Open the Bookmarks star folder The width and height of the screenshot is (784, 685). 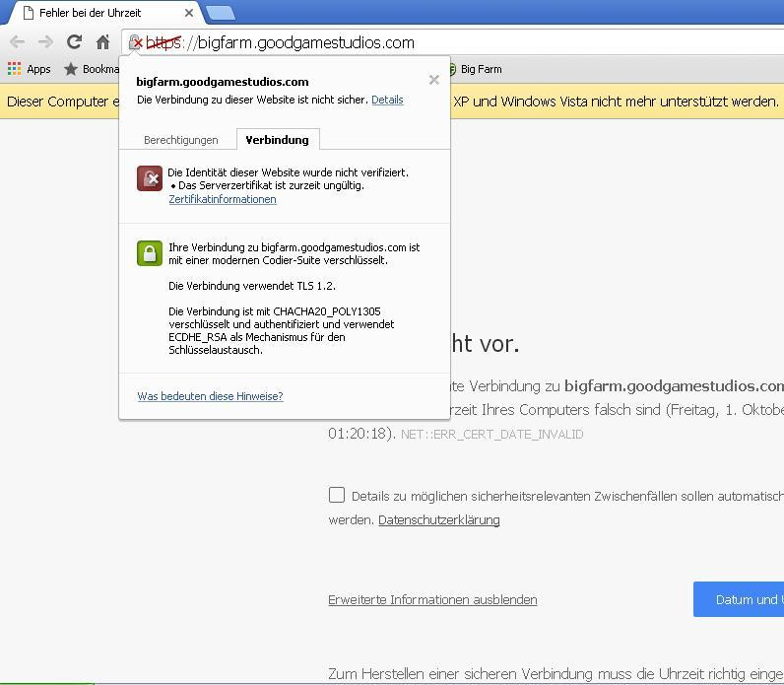point(92,69)
